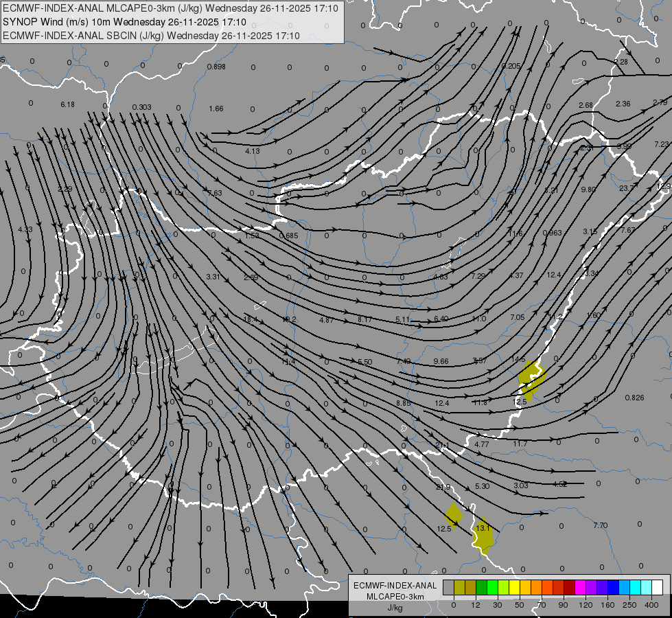Click the 1.66 grid value
672x618 pixels.
[216, 108]
